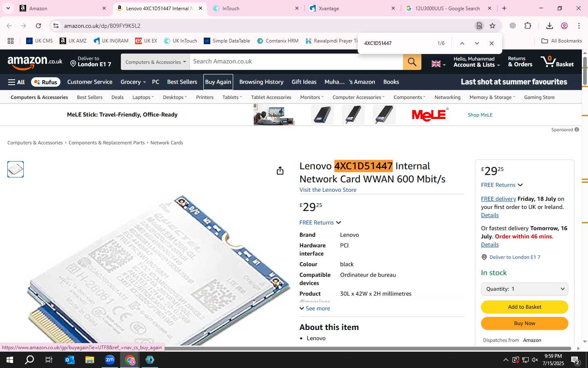Screen dimensions: 588x368
Task: Open Windows taskbar search
Action: (29, 360)
